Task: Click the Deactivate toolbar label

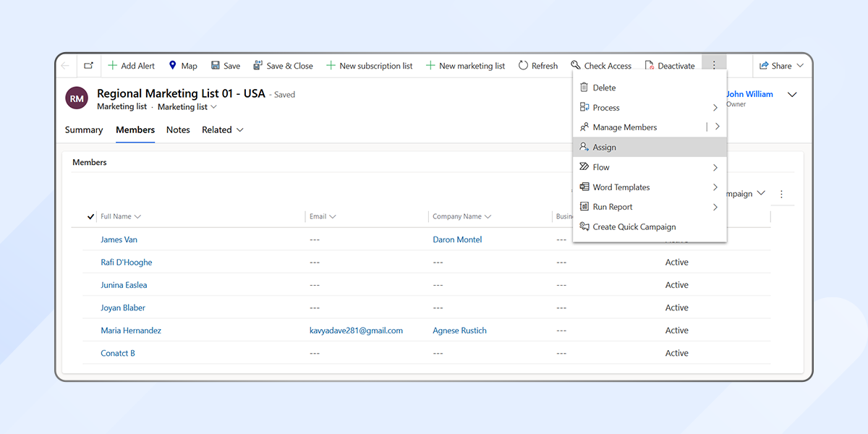Action: pos(676,66)
